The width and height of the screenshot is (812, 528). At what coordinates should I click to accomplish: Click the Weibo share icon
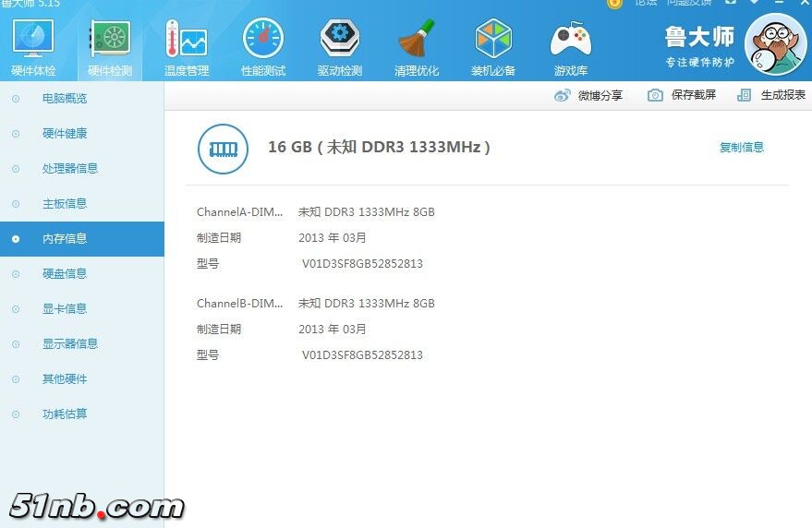(562, 95)
